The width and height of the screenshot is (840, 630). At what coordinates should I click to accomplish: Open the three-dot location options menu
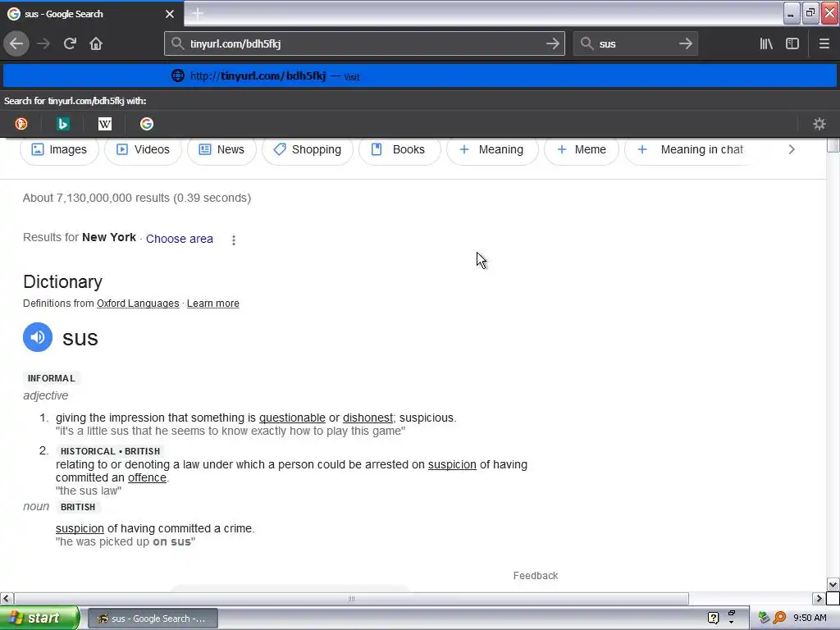pos(234,240)
